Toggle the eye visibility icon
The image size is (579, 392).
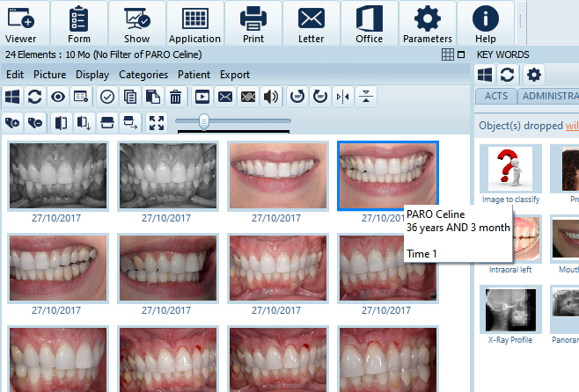click(x=58, y=97)
